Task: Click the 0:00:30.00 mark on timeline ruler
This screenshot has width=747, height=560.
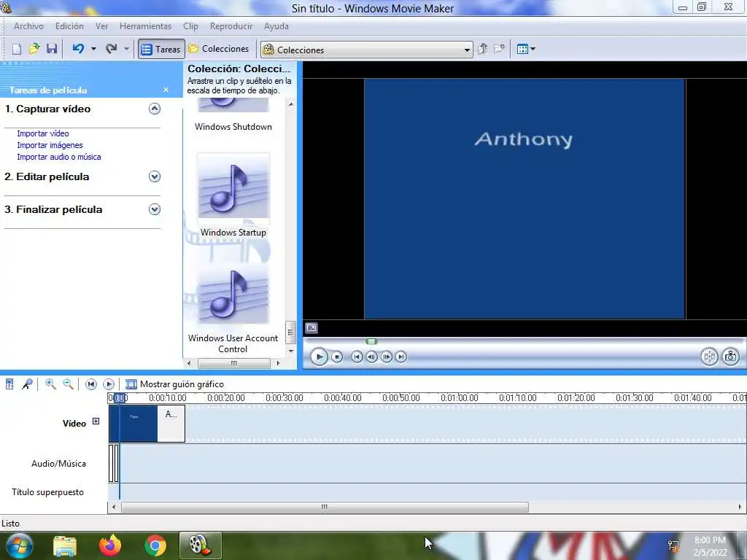Action: pyautogui.click(x=285, y=397)
